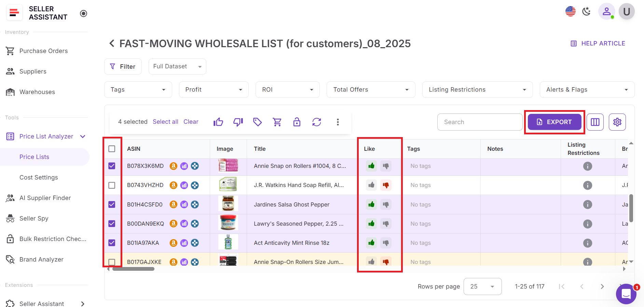The height and width of the screenshot is (307, 644).
Task: Click the thumbs-down Dislike icon in bulk toolbar
Action: coord(238,122)
